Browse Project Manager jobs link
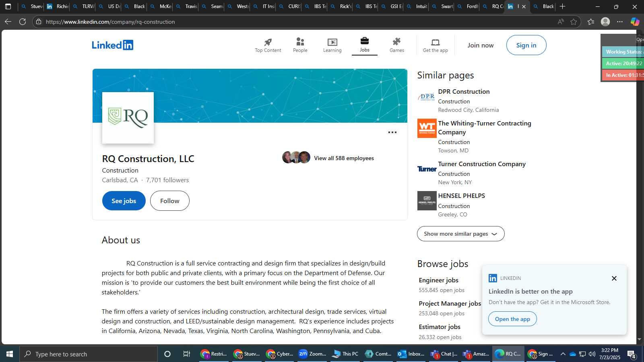This screenshot has height=362, width=644. tap(450, 304)
